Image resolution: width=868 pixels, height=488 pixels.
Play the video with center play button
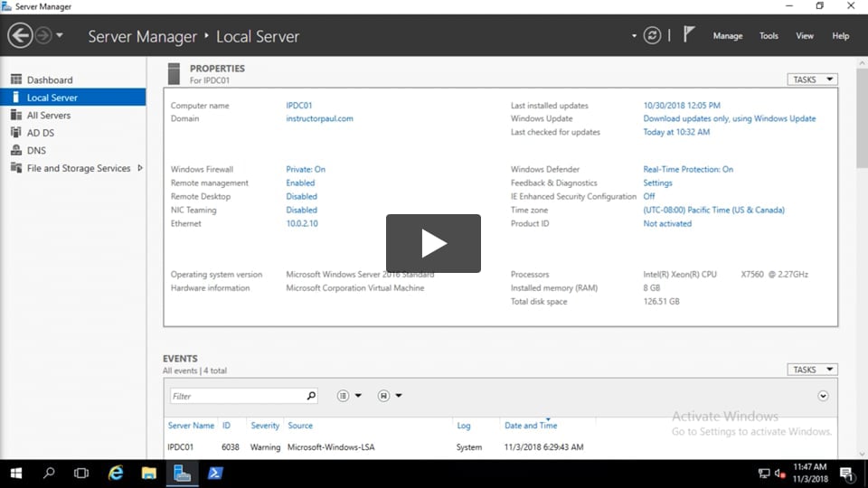[433, 243]
